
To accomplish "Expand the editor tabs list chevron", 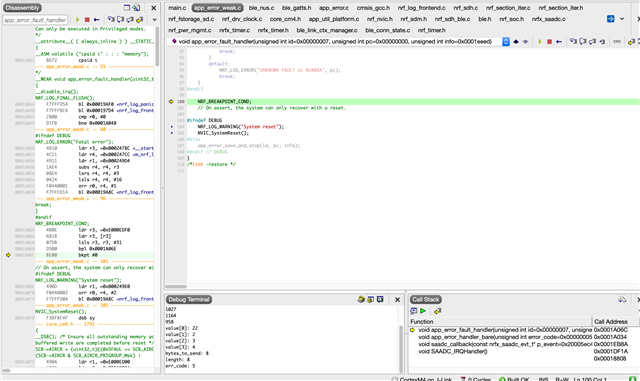I will coord(622,19).
